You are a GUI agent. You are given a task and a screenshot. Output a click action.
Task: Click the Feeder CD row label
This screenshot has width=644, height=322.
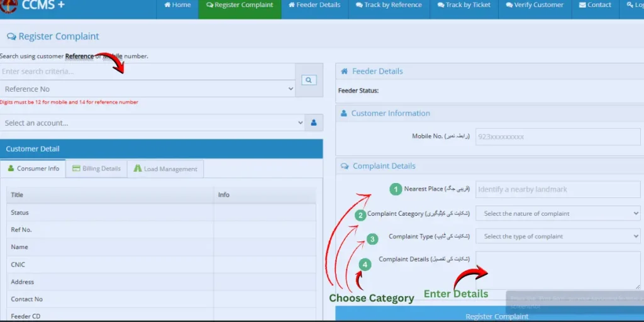[x=25, y=316]
